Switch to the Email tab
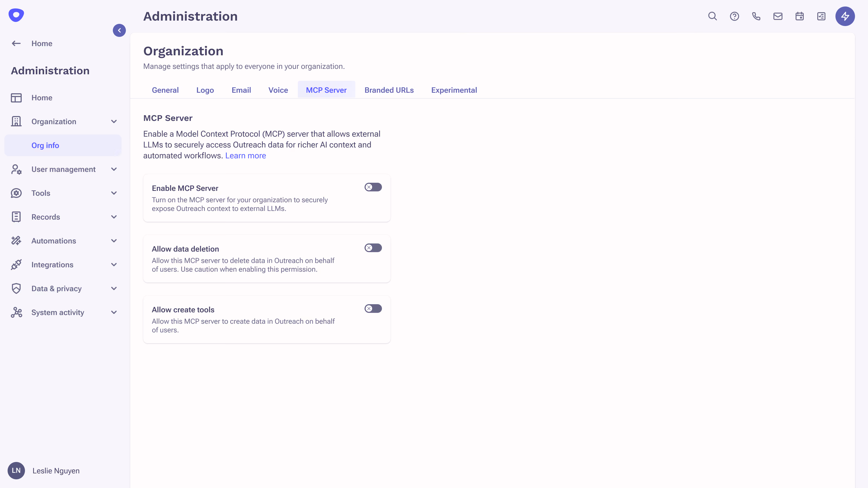 click(x=241, y=90)
